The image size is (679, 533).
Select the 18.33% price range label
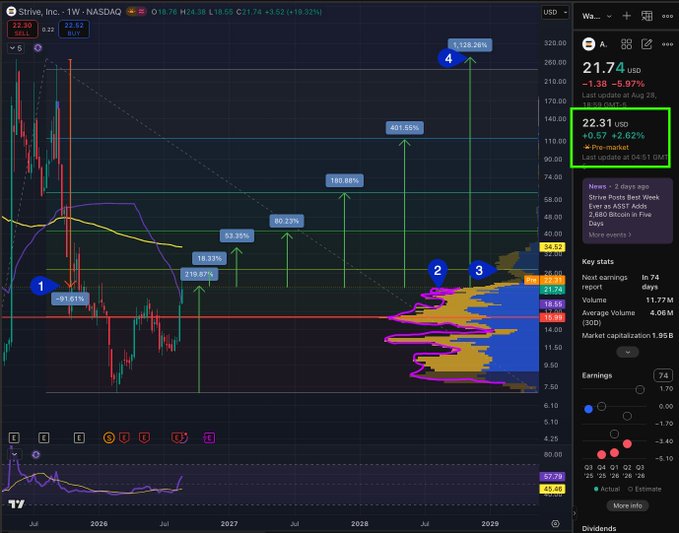click(x=209, y=258)
